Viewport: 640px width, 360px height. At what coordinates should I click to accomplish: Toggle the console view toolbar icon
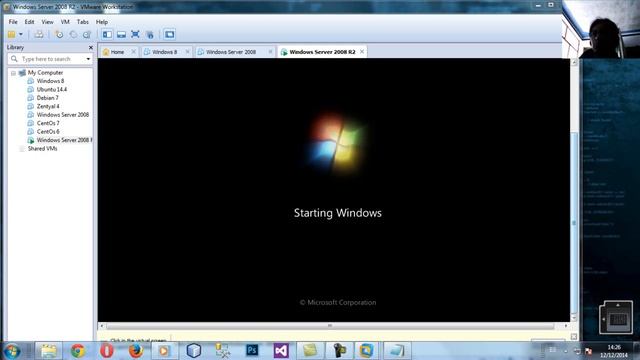click(169, 35)
